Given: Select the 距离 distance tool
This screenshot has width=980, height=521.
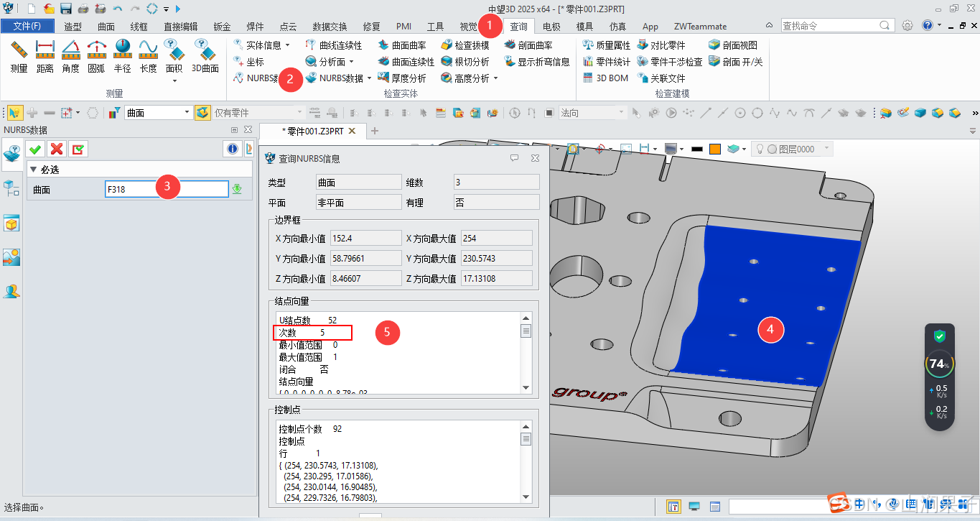Looking at the screenshot, I should pos(45,57).
